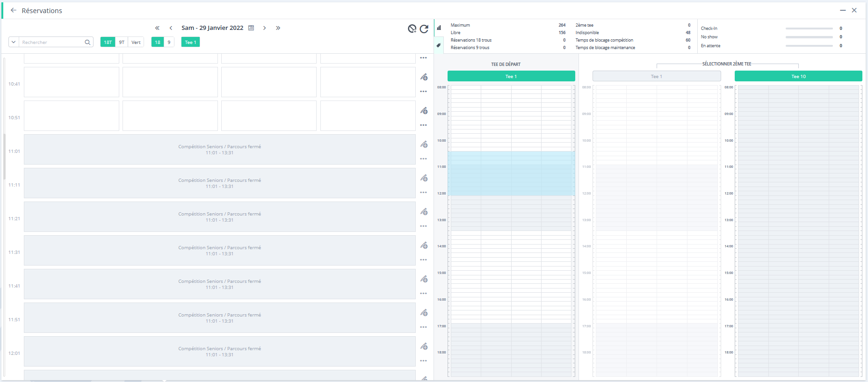Image resolution: width=868 pixels, height=382 pixels.
Task: Click the Réservations 18 trous label
Action: coord(471,40)
